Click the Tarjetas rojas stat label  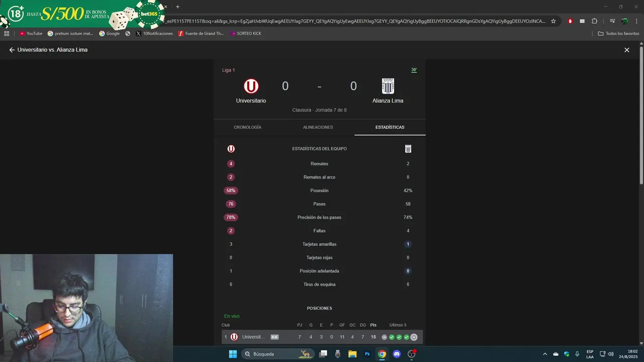pos(319,258)
